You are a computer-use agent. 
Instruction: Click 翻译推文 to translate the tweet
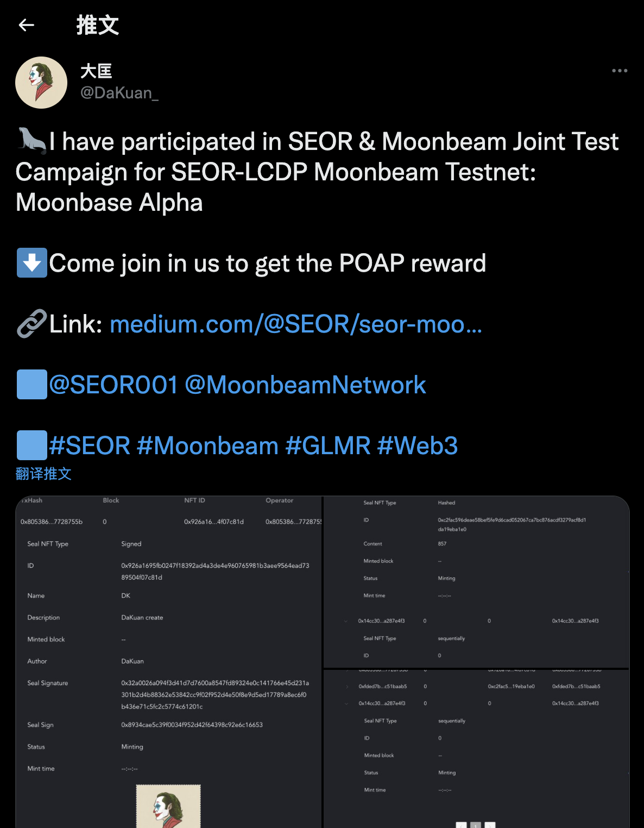43,474
